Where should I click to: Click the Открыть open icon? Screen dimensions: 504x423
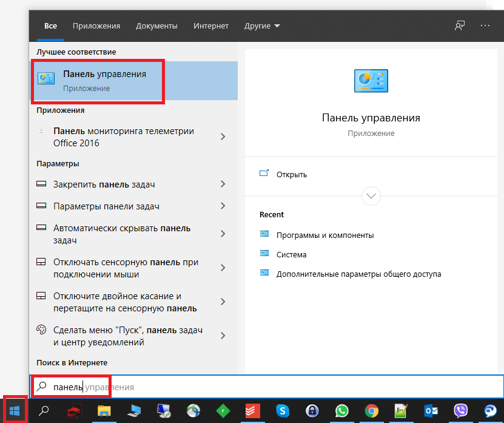point(264,174)
